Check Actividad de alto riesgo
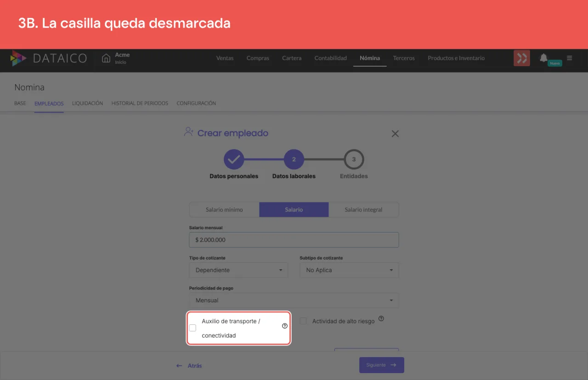Image resolution: width=588 pixels, height=380 pixels. 303,321
